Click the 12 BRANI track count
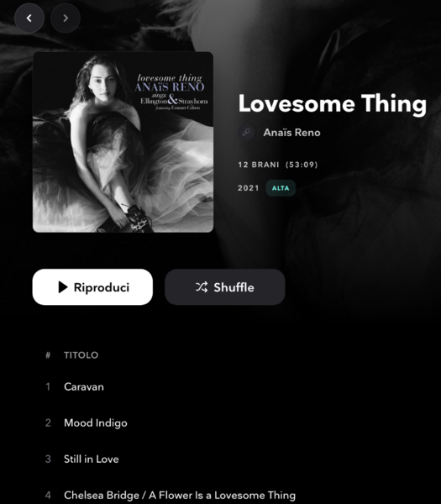441x504 pixels. pos(259,165)
